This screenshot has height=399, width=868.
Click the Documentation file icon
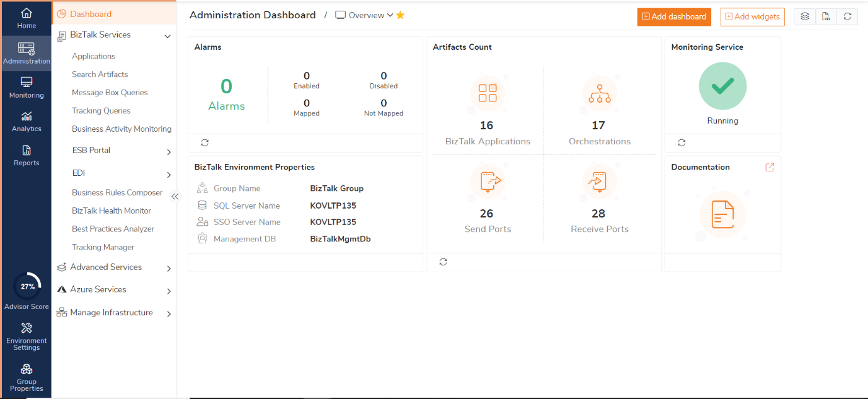722,215
